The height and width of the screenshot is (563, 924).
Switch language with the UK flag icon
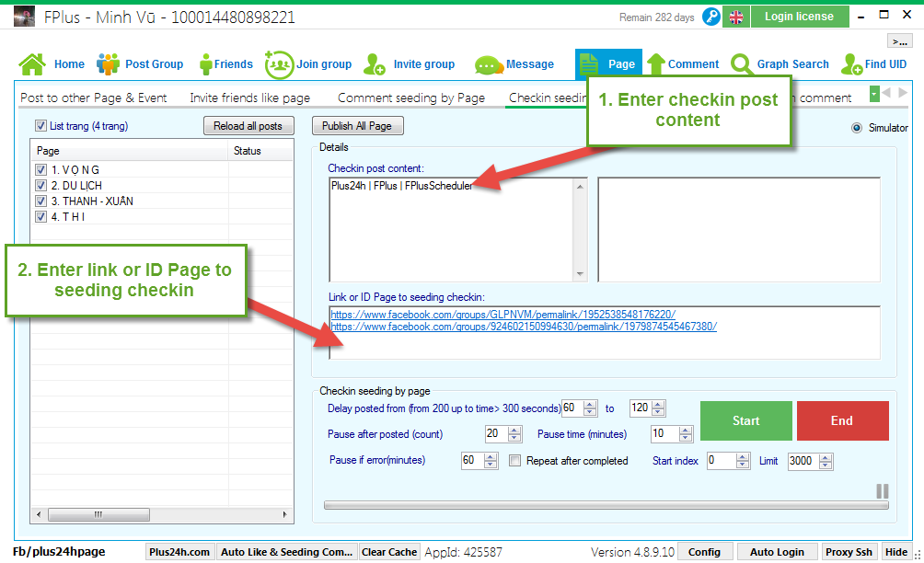[x=736, y=17]
